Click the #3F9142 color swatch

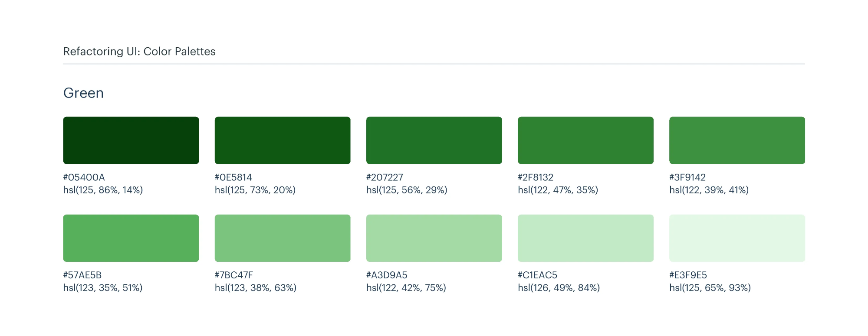737,140
